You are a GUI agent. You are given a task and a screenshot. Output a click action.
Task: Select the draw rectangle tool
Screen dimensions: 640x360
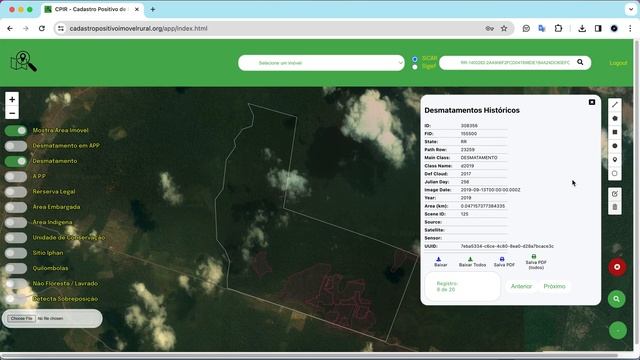(x=615, y=132)
